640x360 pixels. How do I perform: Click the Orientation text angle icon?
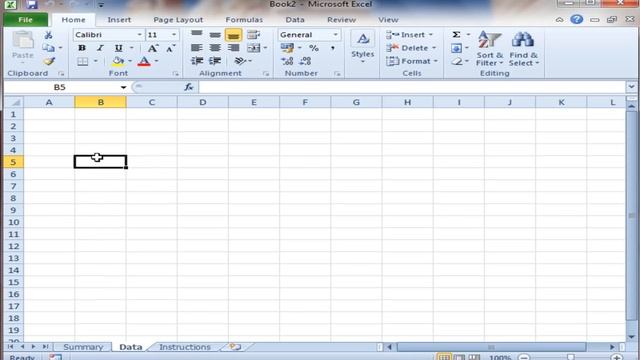[240, 61]
